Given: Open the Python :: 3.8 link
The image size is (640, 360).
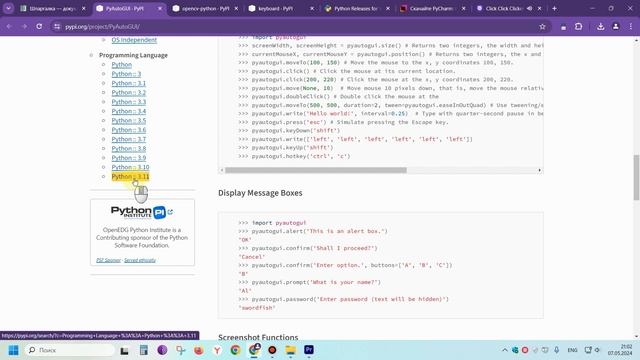Looking at the screenshot, I should (x=129, y=149).
